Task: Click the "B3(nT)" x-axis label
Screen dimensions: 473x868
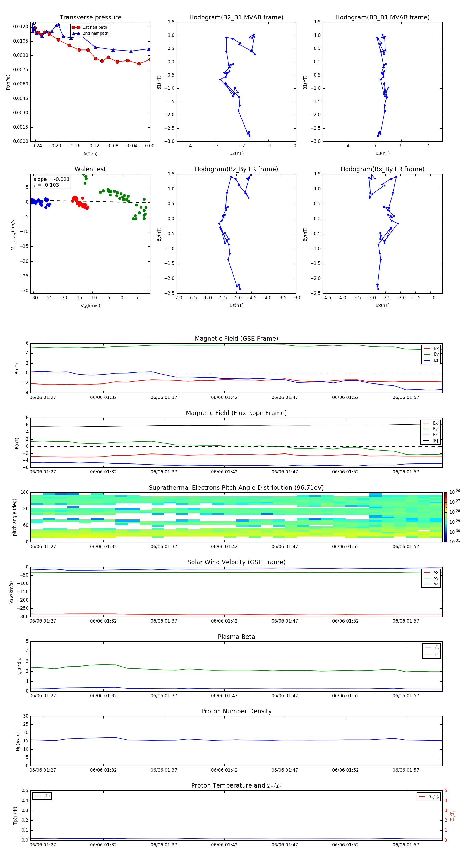Action: pos(382,153)
